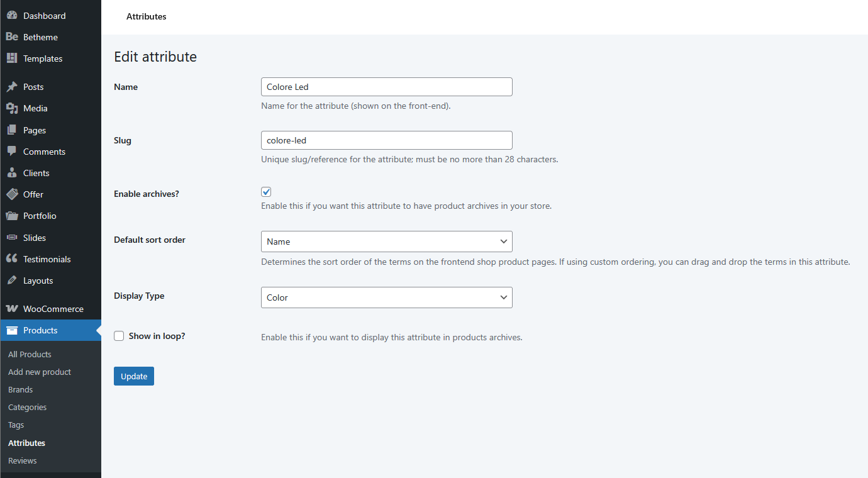Open the All Products submenu item
The width and height of the screenshot is (868, 478).
[30, 354]
